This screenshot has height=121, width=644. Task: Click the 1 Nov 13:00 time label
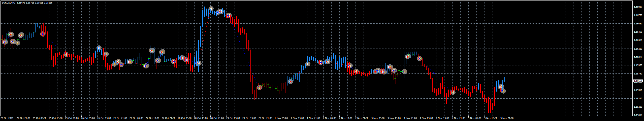click(297, 118)
